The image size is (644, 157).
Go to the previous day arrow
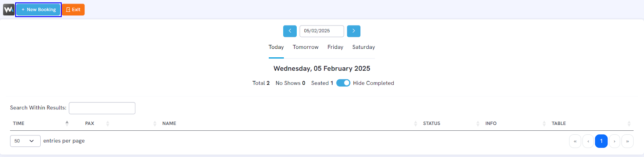290,31
